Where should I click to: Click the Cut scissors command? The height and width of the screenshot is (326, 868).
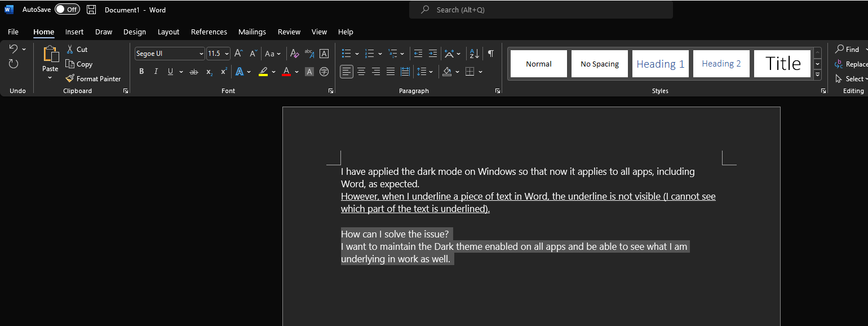point(77,49)
